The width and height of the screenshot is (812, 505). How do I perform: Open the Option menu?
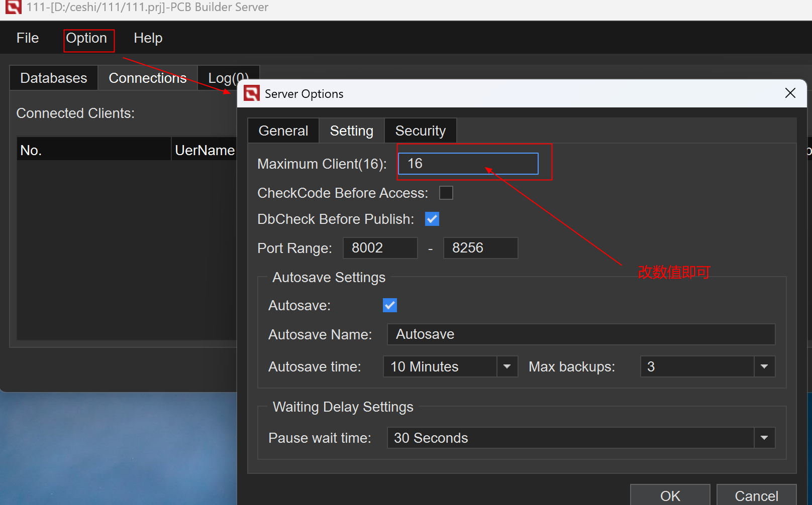(86, 39)
